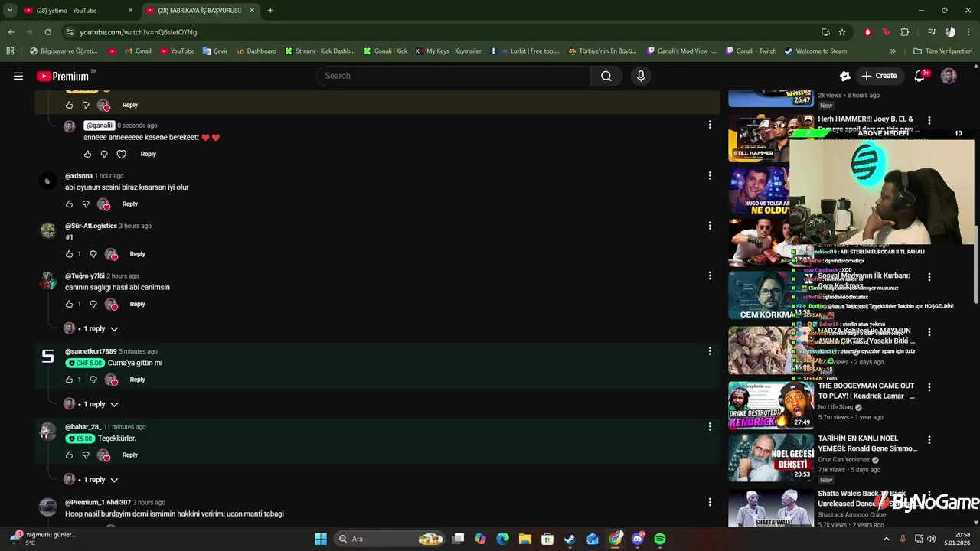
Task: Like the @Sür-AtLogistics comment
Action: (69, 254)
